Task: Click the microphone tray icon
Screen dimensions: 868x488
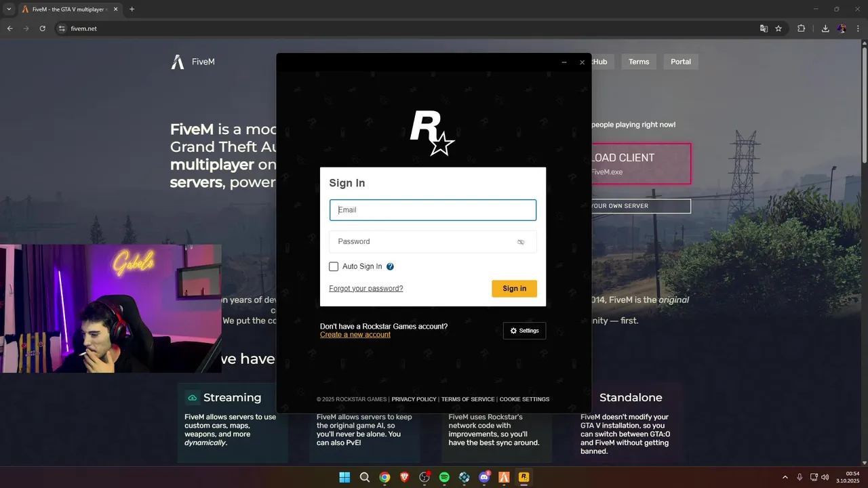Action: click(x=800, y=477)
